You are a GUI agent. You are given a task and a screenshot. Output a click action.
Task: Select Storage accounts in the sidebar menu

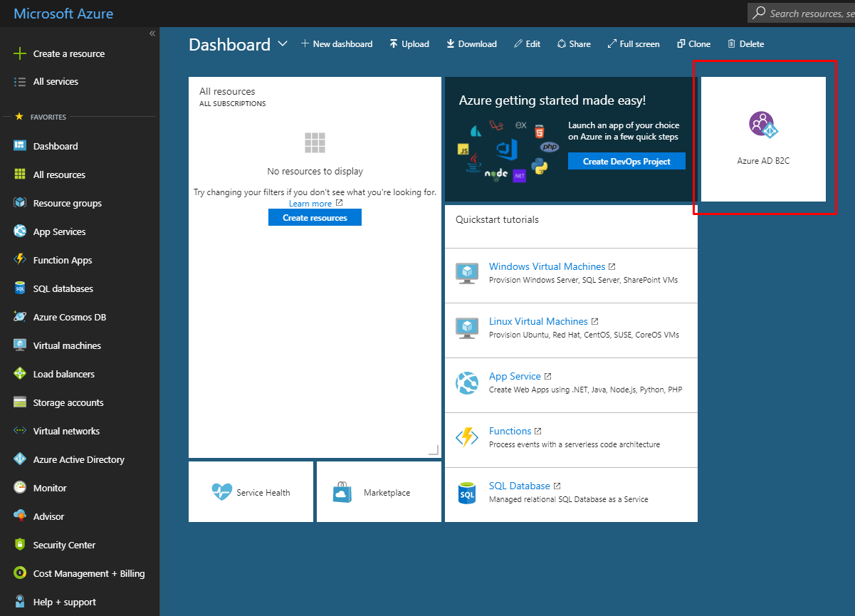(80, 402)
